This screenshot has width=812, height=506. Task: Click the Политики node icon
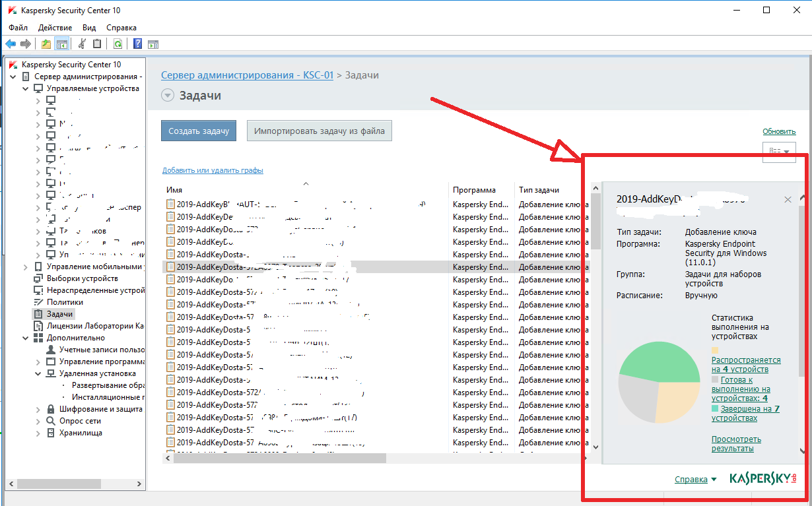pyautogui.click(x=38, y=302)
